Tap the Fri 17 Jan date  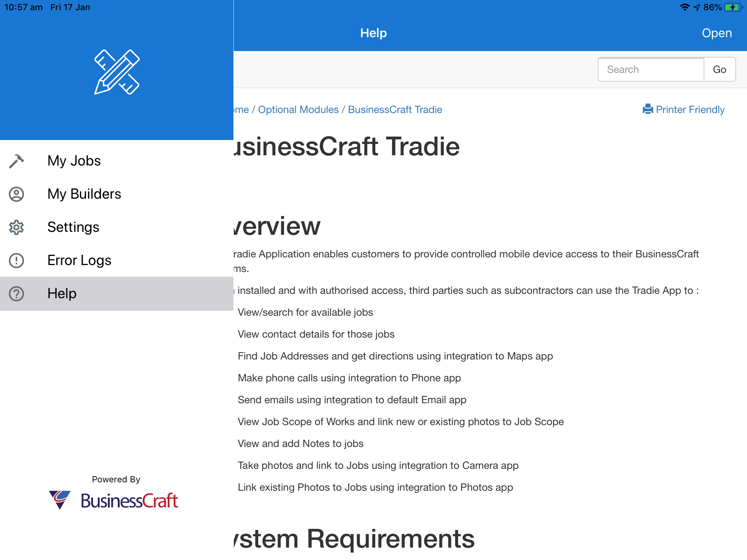(x=70, y=7)
